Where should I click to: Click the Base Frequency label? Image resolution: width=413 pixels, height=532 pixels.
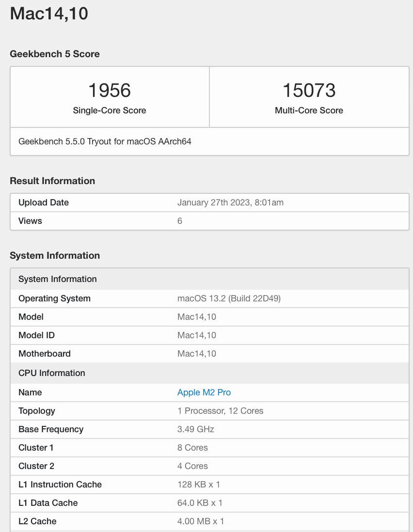pyautogui.click(x=51, y=429)
